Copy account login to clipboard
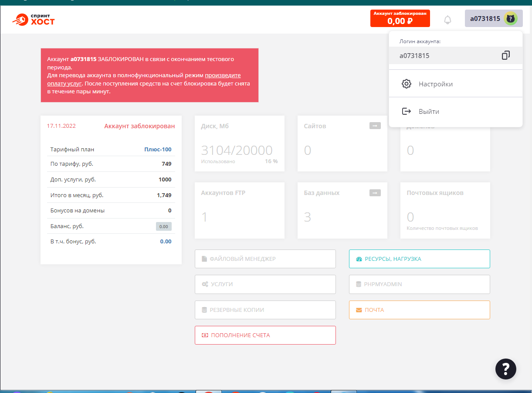 coord(505,55)
